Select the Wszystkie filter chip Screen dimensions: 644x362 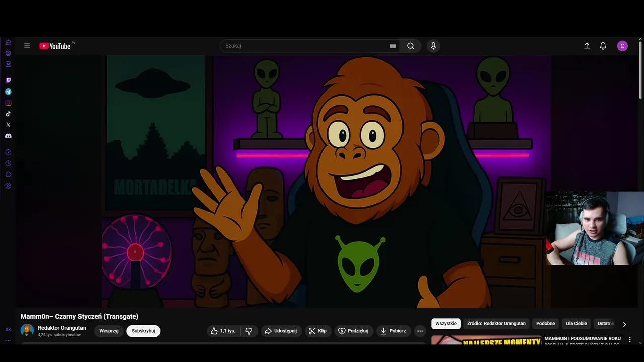pyautogui.click(x=446, y=324)
